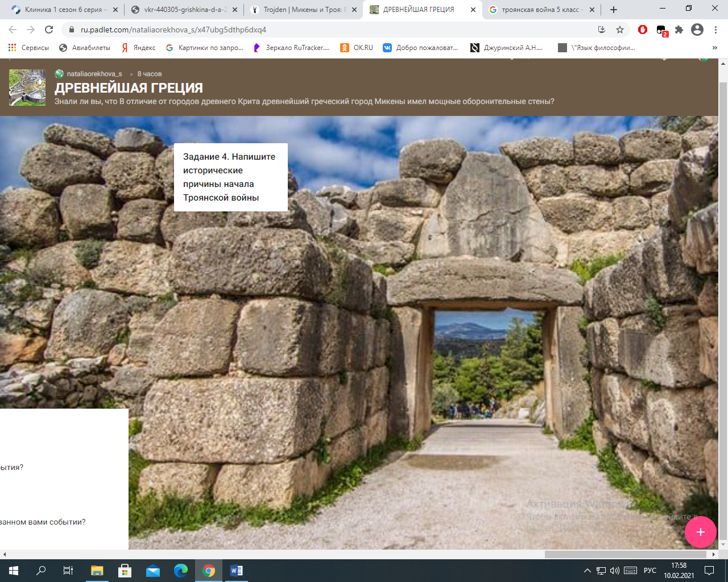Open the Mail app from the taskbar

pos(152,571)
